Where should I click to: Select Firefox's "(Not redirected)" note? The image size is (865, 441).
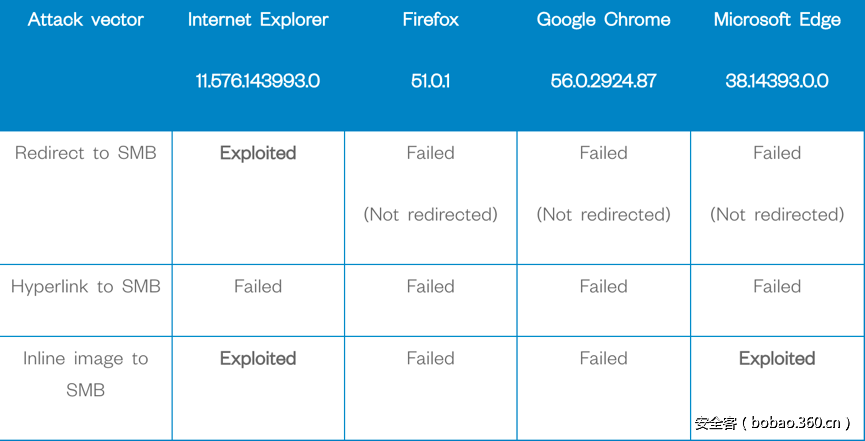coord(430,214)
